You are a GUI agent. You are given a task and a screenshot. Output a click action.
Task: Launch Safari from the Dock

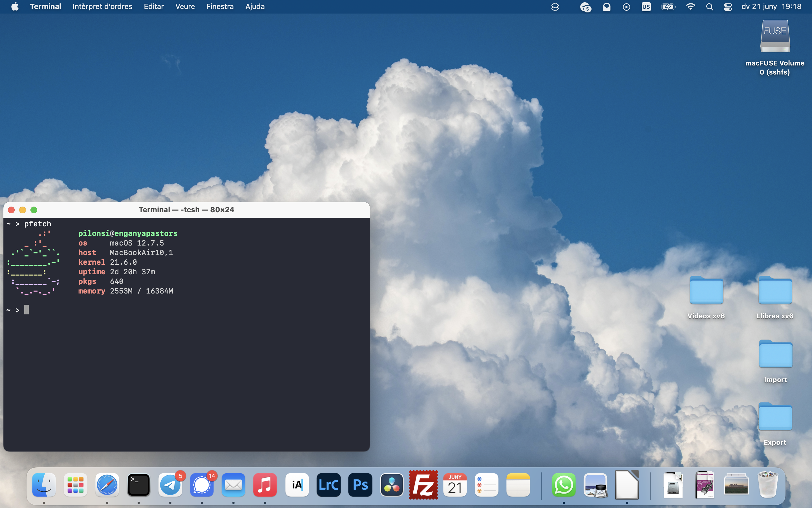click(x=107, y=485)
